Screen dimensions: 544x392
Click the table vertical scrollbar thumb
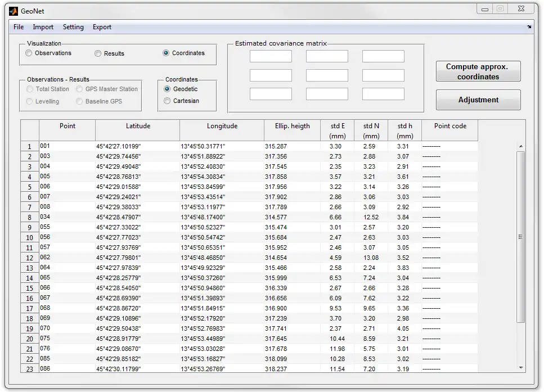pos(521,237)
